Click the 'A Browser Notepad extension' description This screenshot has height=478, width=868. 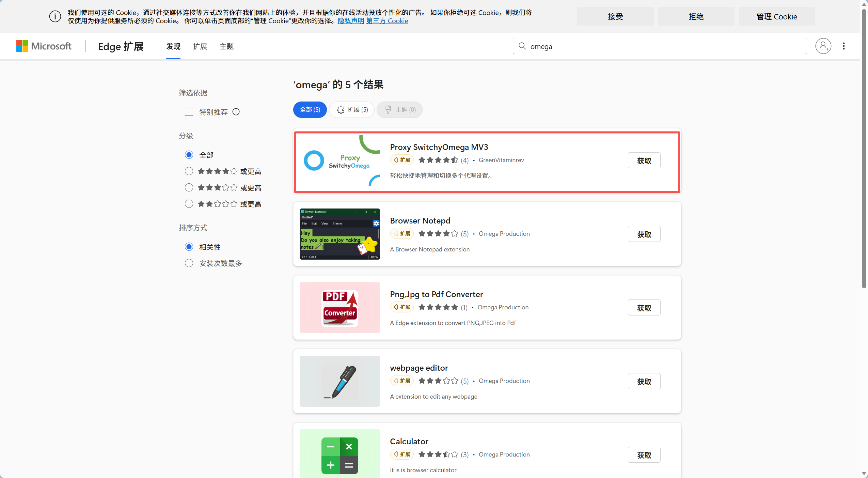point(430,249)
